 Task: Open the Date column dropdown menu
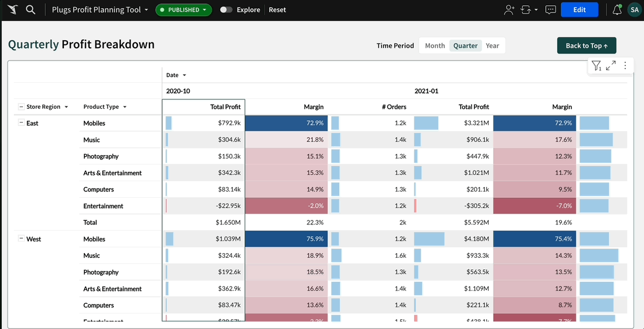coord(185,75)
